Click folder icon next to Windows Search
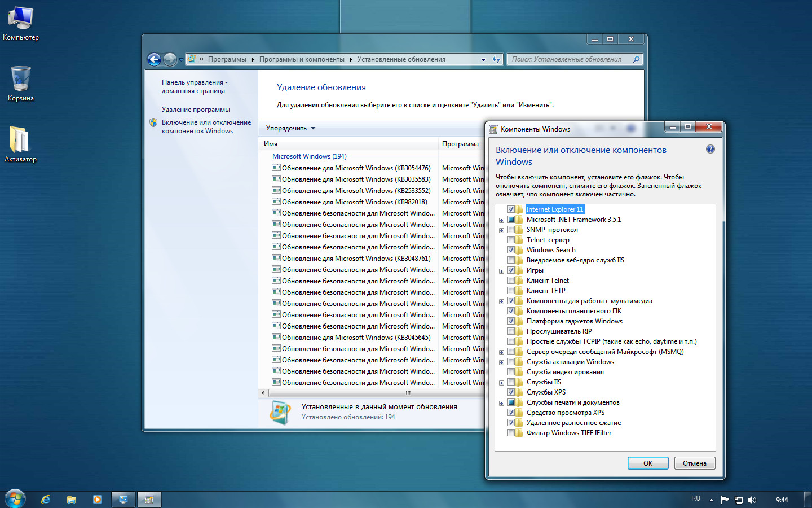812x508 pixels. point(520,250)
